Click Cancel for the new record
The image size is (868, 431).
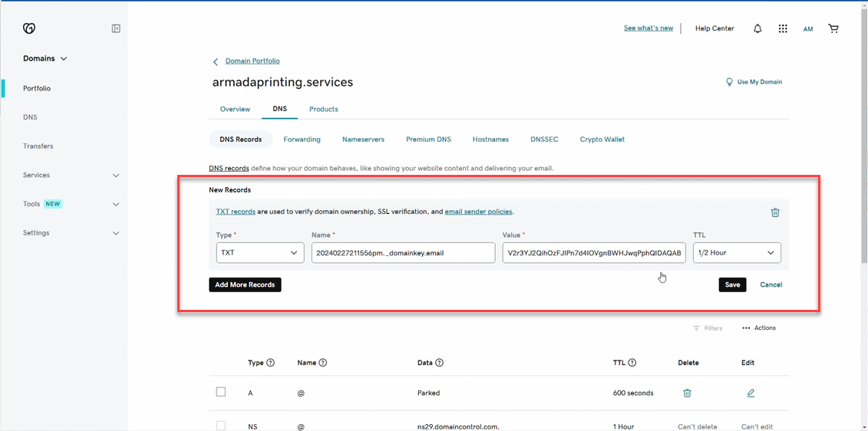(x=771, y=285)
